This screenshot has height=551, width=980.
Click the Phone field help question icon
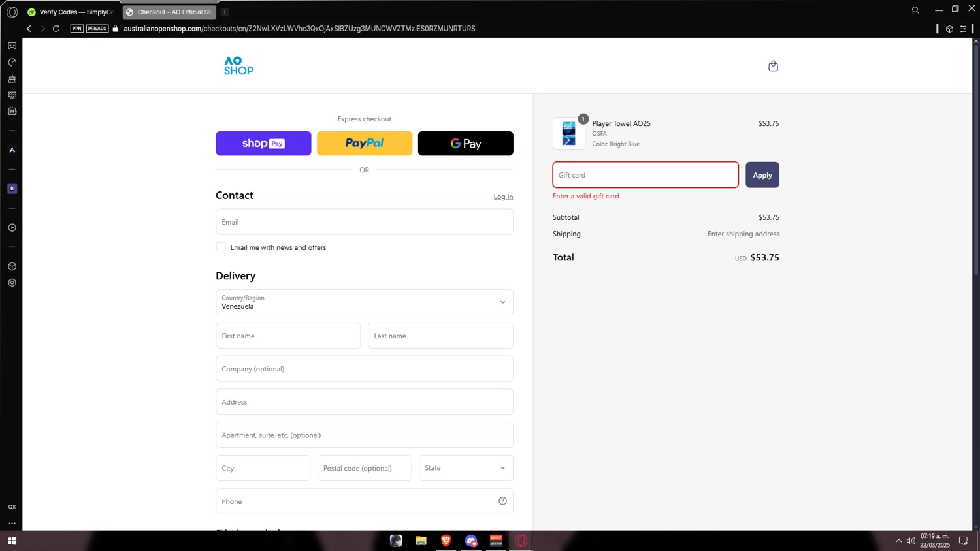coord(502,501)
